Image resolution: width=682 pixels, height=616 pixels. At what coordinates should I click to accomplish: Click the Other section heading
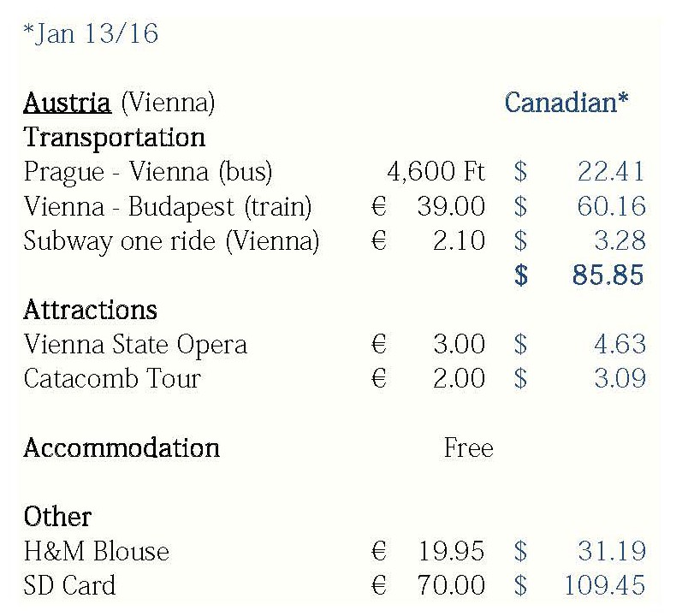(57, 517)
